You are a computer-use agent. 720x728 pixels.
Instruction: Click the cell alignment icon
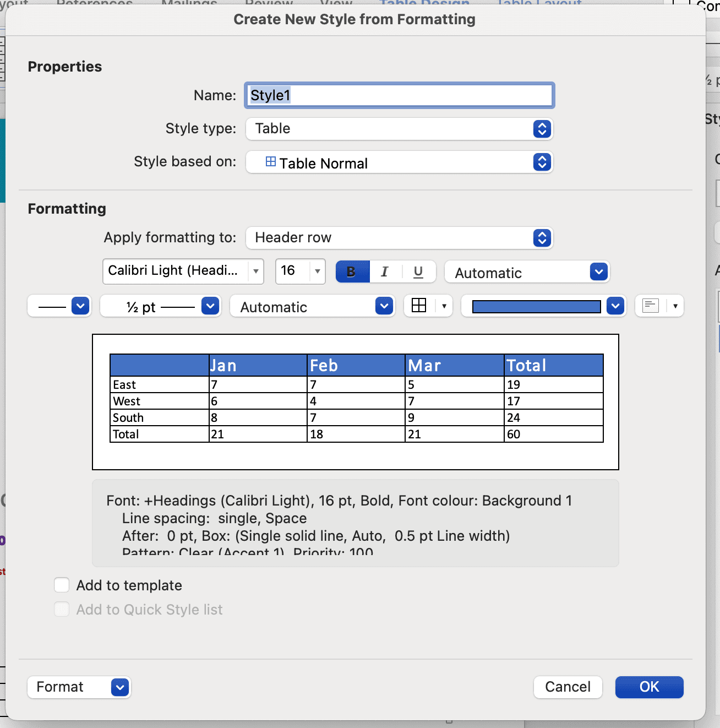651,306
